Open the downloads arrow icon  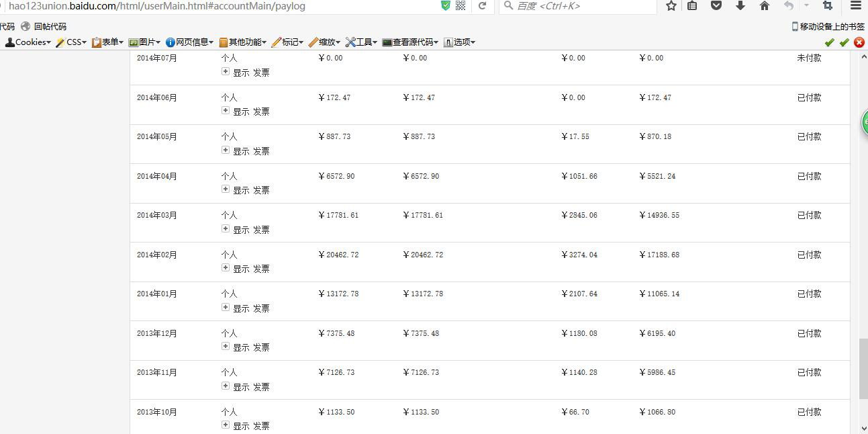(740, 5)
